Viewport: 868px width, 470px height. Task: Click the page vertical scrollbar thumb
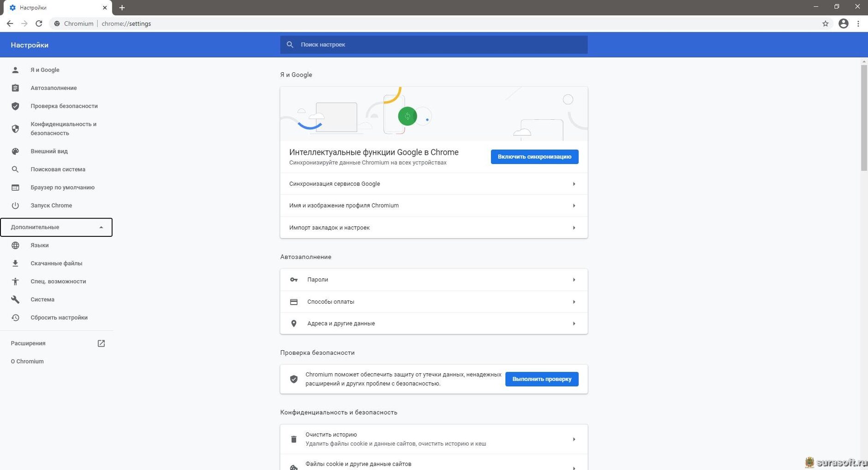coord(864,118)
